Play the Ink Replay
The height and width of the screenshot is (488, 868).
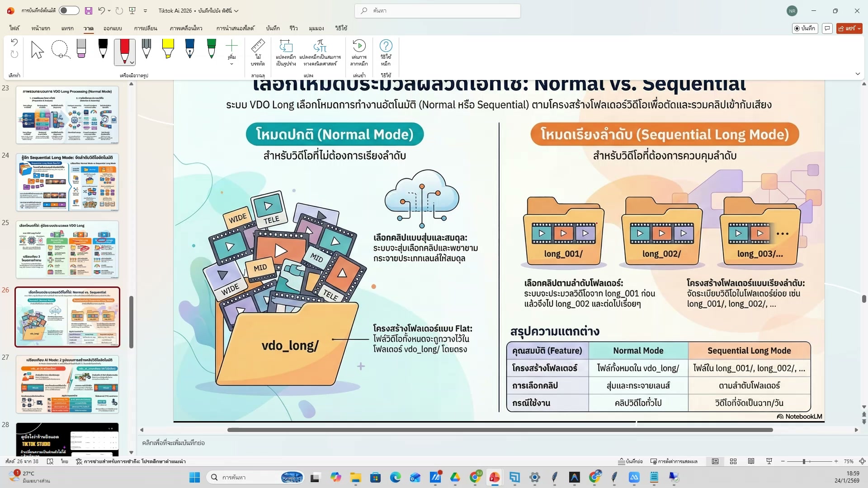point(359,46)
